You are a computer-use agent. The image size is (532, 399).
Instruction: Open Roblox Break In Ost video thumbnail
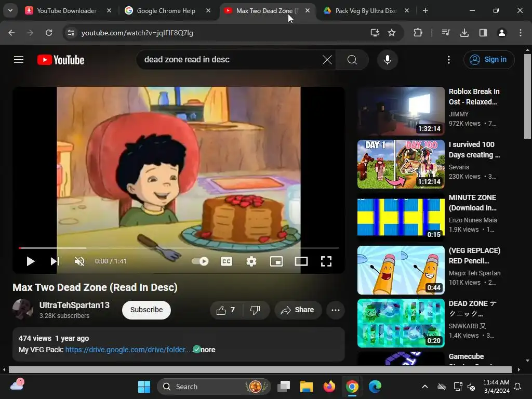(x=401, y=111)
